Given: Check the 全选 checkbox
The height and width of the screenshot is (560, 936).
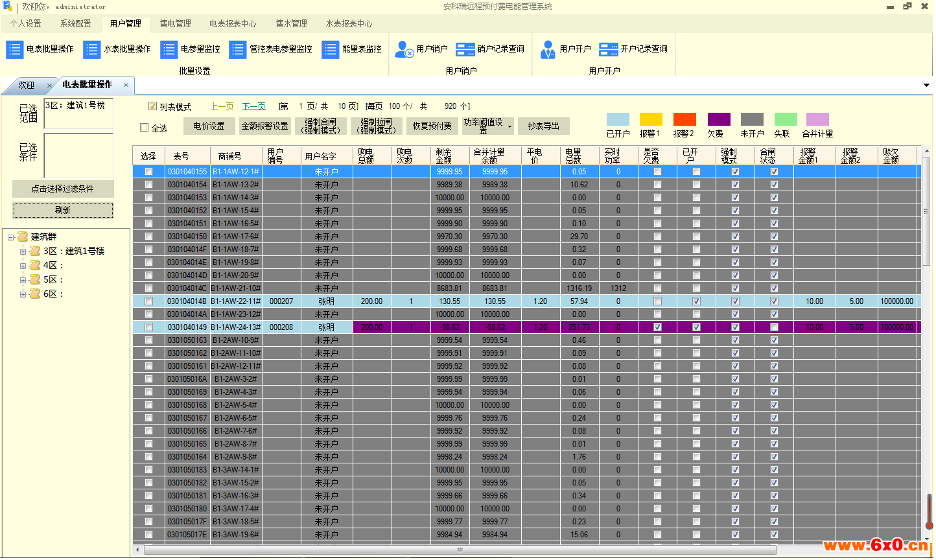Looking at the screenshot, I should 145,128.
